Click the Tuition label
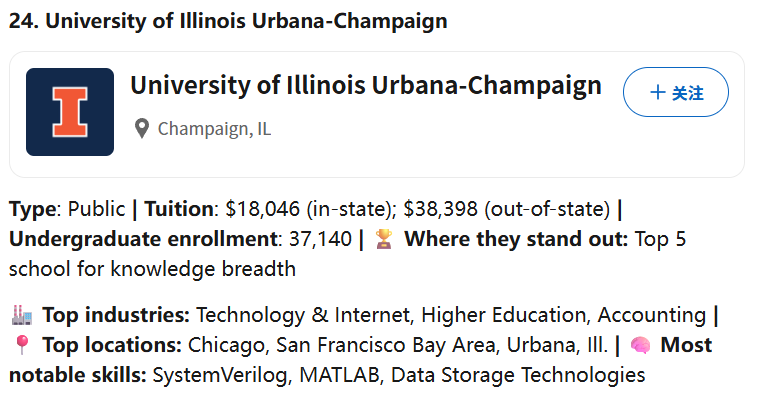Viewport: 758px width, 400px height. click(x=179, y=209)
